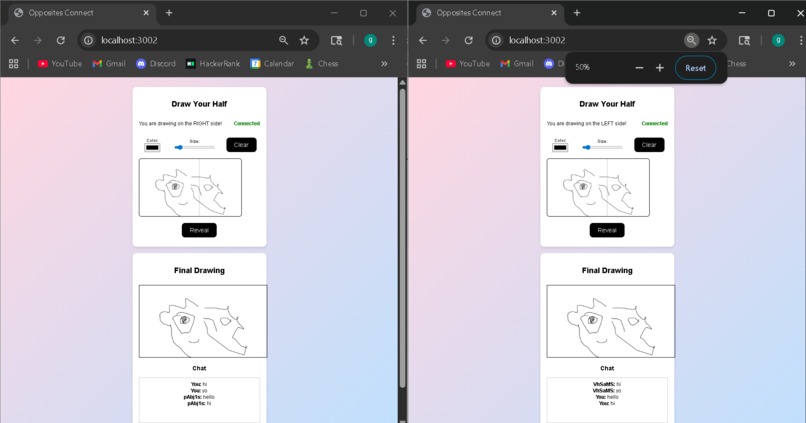This screenshot has height=423, width=806.
Task: Bookmark this page in left browser window
Action: click(304, 40)
